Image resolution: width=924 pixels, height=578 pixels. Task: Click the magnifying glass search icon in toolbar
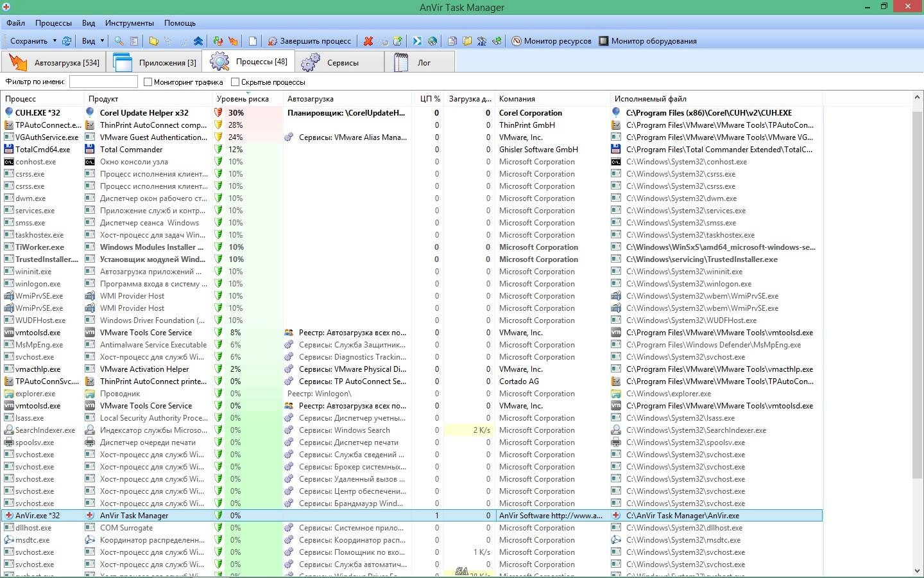coord(119,40)
